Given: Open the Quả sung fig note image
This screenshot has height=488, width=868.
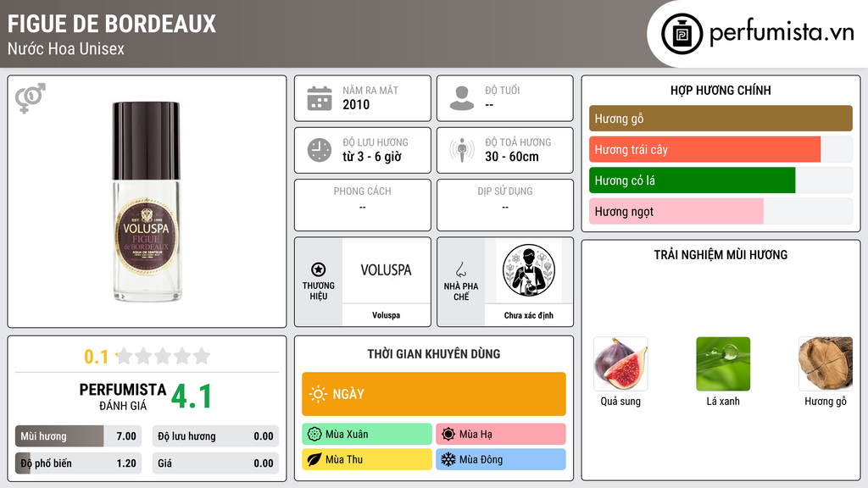Looking at the screenshot, I should tap(620, 364).
